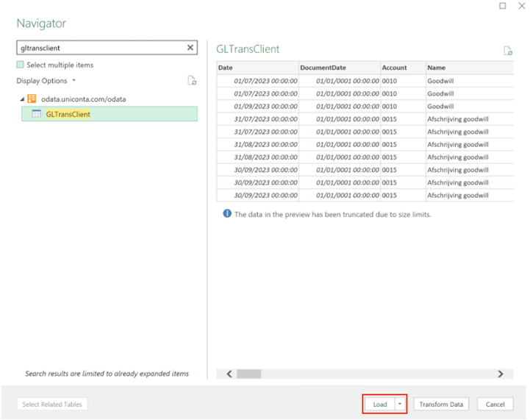
Task: Open the Display Options dropdown
Action: 46,81
